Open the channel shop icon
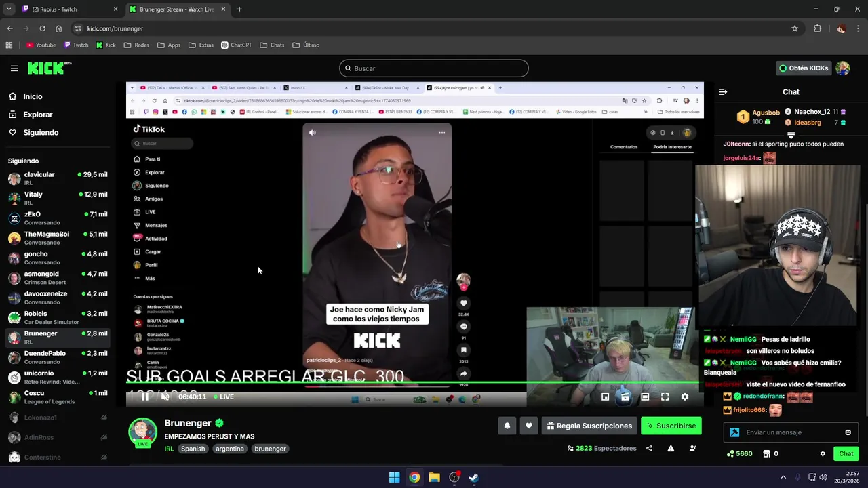The height and width of the screenshot is (488, 868). coord(767,453)
